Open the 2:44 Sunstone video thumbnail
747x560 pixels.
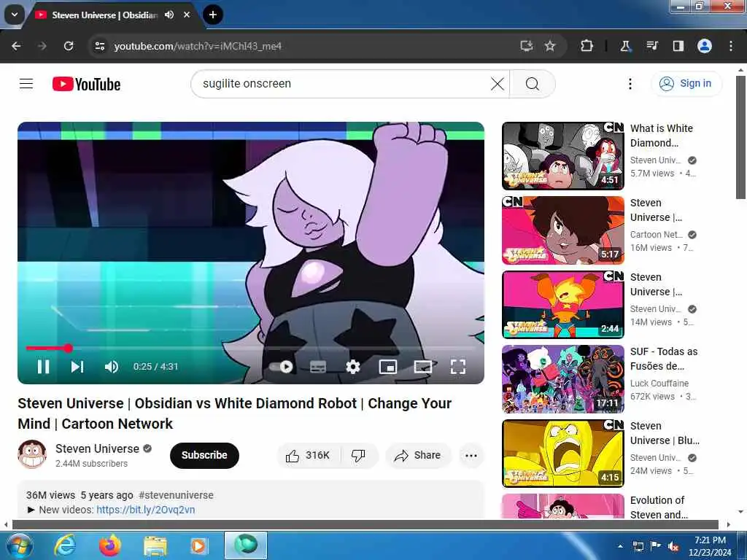563,304
